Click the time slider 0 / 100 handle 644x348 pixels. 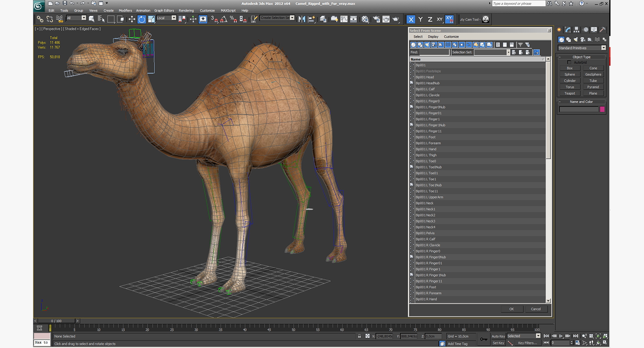(x=57, y=321)
